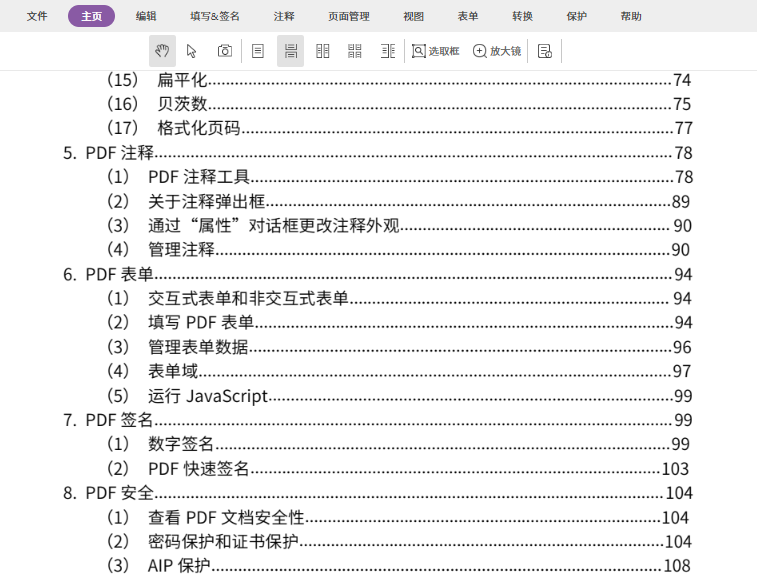The width and height of the screenshot is (757, 577).
Task: Activate the 选取框 marquee tool
Action: pos(435,51)
